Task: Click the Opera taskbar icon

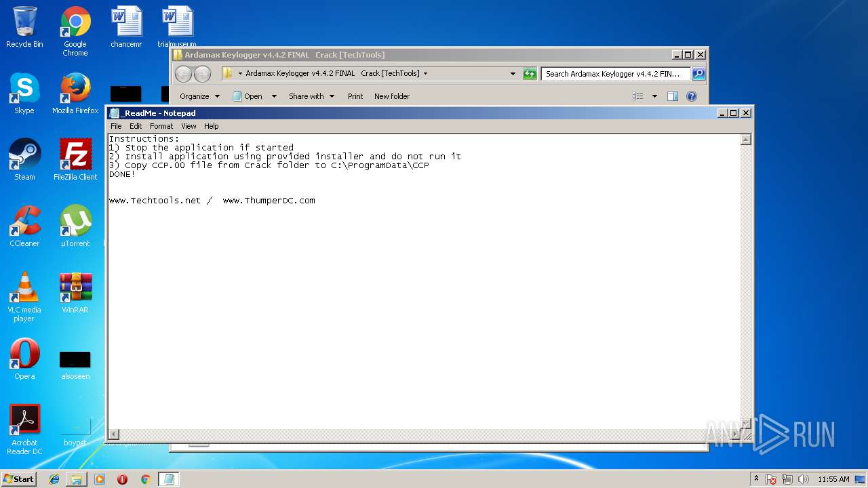Action: (122, 479)
